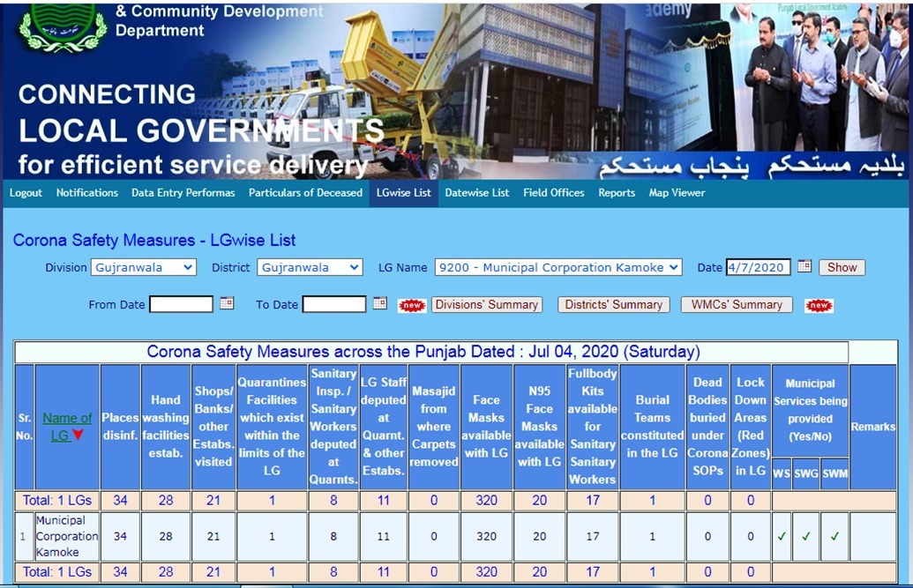The height and width of the screenshot is (588, 913).
Task: Click the new badge after WMCs' Summary
Action: click(819, 305)
